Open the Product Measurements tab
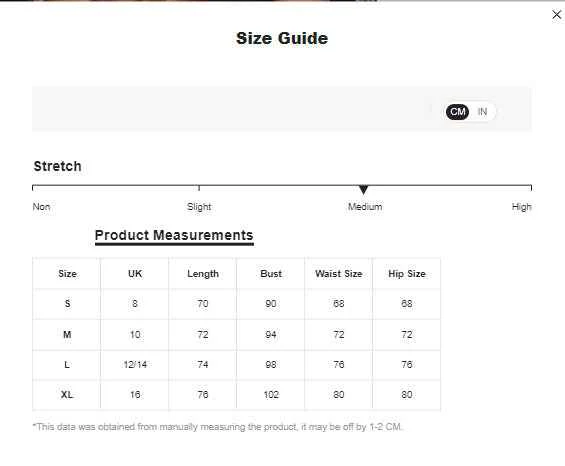This screenshot has height=466, width=565. pos(174,236)
